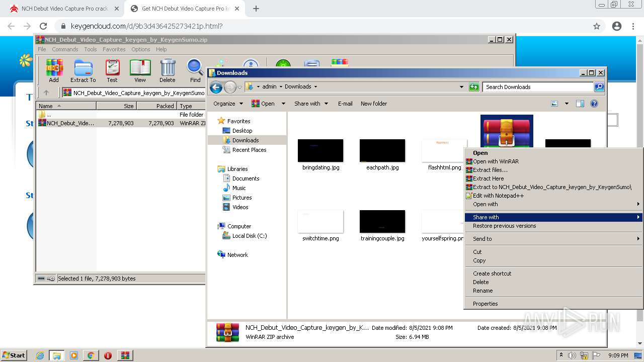Click the Explorer forward arrow button
Screen dimensions: 644x362
click(230, 87)
